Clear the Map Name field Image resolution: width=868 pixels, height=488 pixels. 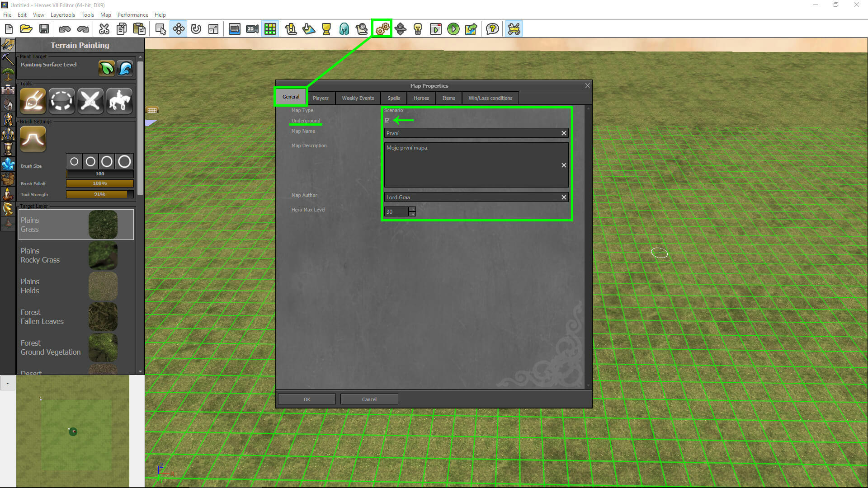pyautogui.click(x=564, y=133)
